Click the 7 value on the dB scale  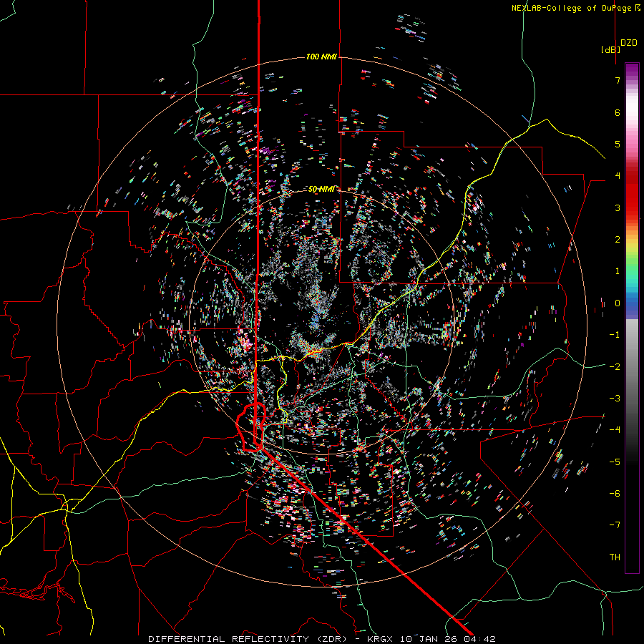click(618, 80)
